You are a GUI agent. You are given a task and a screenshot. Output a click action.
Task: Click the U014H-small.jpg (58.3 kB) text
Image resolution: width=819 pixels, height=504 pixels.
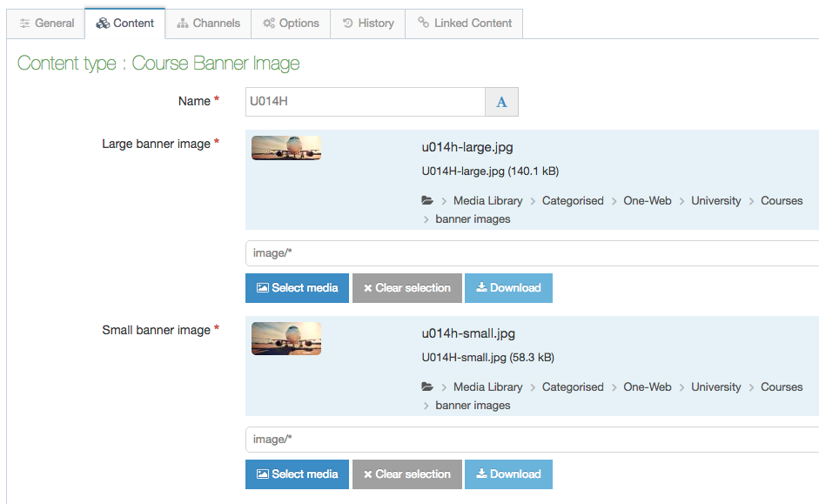(x=488, y=357)
